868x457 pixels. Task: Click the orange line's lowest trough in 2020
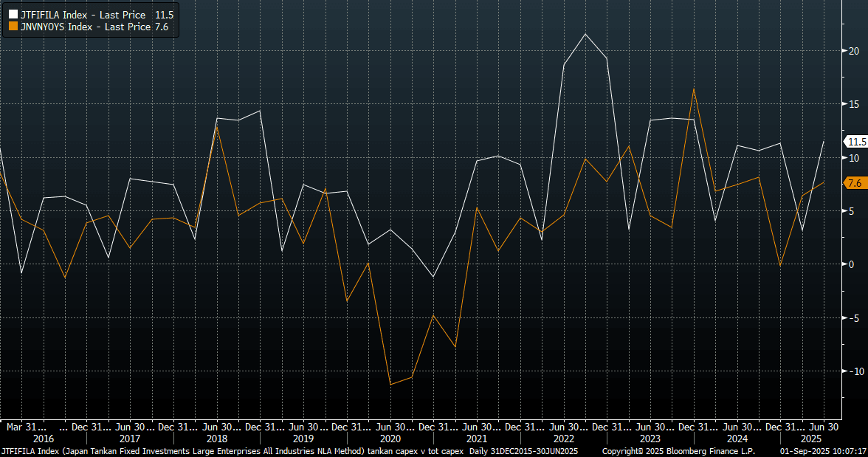(x=390, y=384)
